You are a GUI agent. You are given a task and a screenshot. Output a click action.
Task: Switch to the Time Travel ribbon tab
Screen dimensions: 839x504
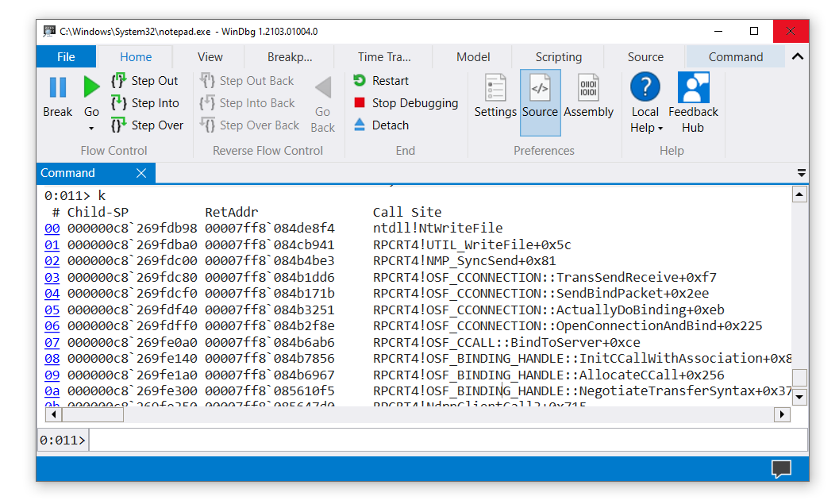[383, 56]
